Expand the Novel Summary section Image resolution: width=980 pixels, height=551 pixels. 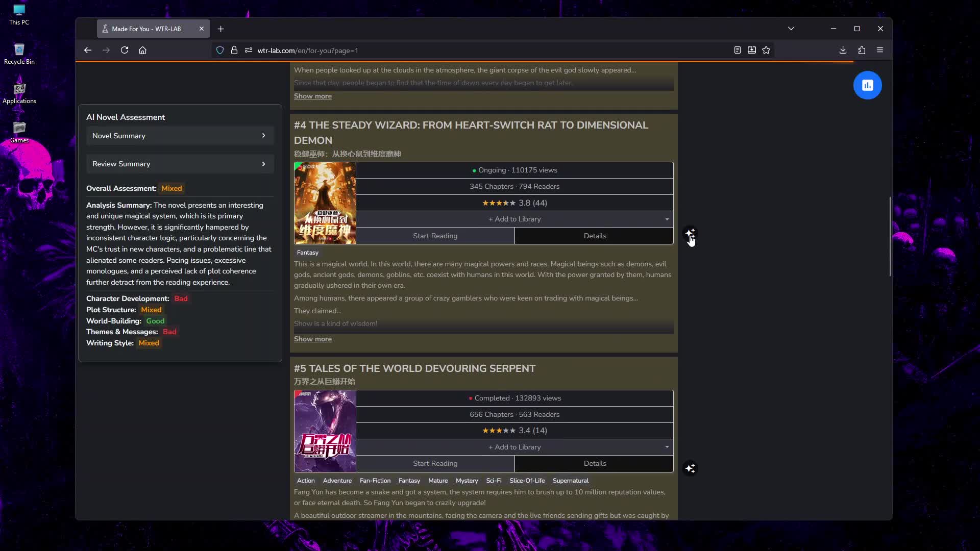pos(180,136)
